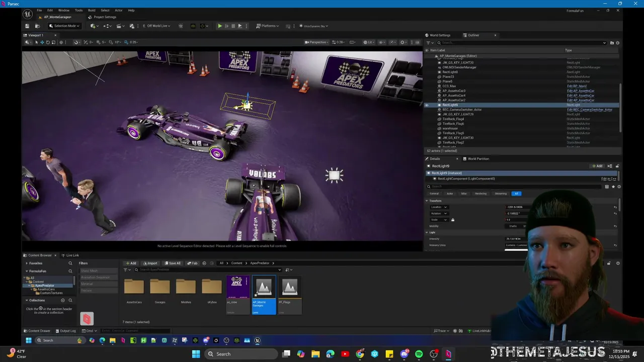Click the Add button in Content Browser
The height and width of the screenshot is (362, 644).
click(x=131, y=263)
